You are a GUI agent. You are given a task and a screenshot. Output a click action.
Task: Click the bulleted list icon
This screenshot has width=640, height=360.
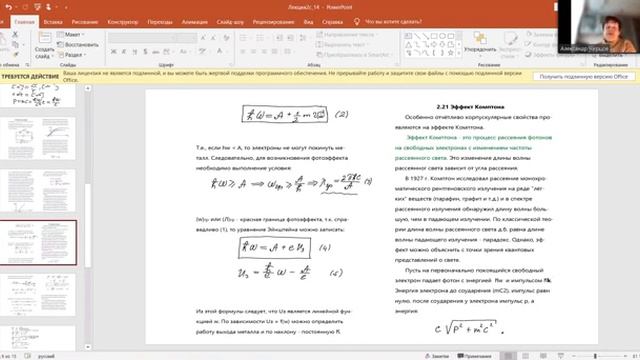pyautogui.click(x=244, y=38)
